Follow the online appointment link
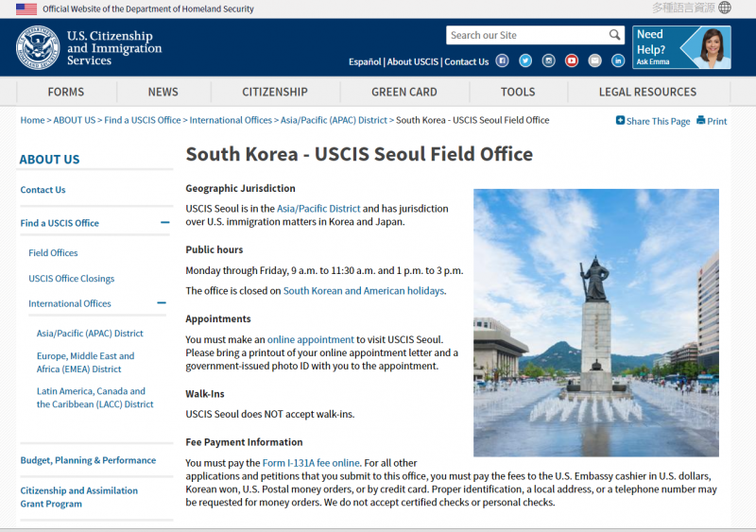The height and width of the screenshot is (532, 756). pos(311,339)
